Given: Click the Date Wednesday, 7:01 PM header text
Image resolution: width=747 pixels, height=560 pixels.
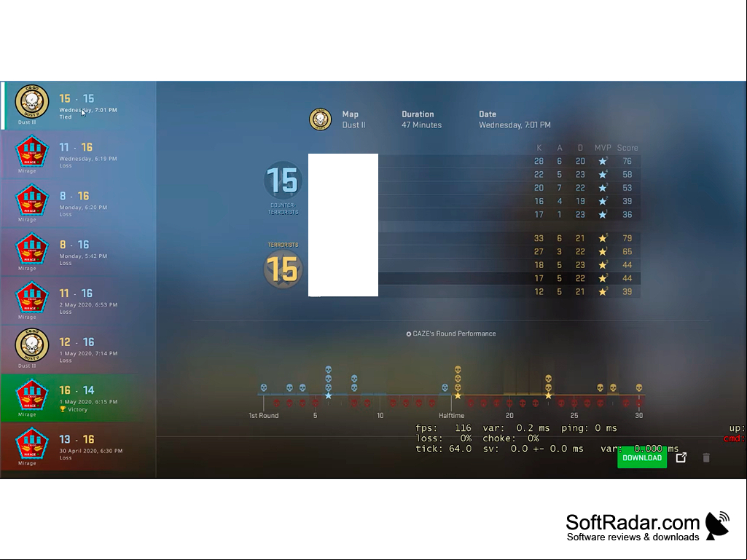Looking at the screenshot, I should 515,120.
